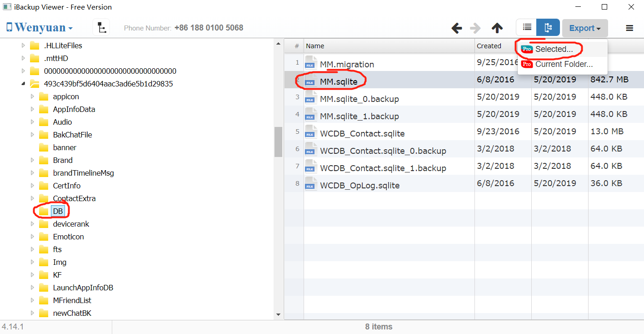Viewport: 644px width, 334px height.
Task: Click the back navigation arrow
Action: coord(457,28)
